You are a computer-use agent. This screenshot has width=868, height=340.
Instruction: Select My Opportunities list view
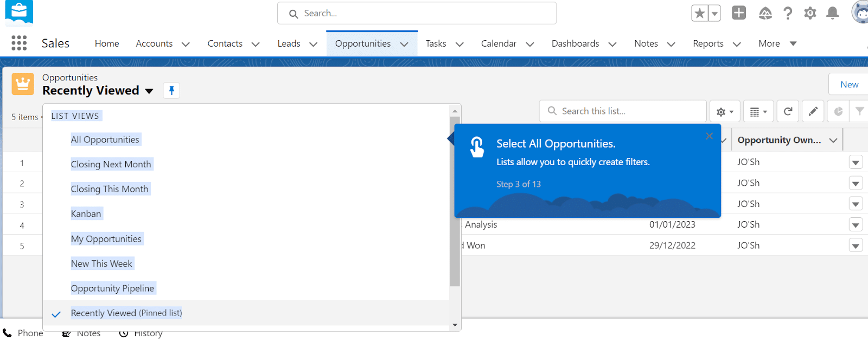106,239
